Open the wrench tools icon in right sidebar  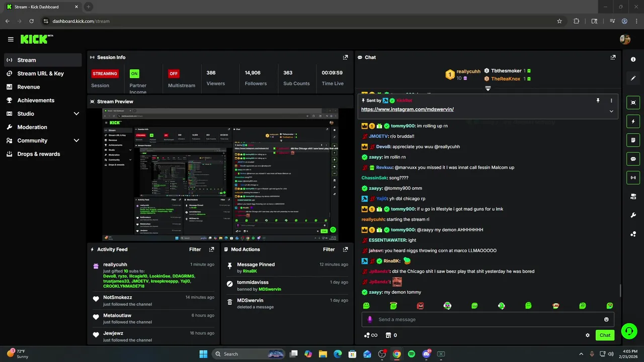[633, 215]
